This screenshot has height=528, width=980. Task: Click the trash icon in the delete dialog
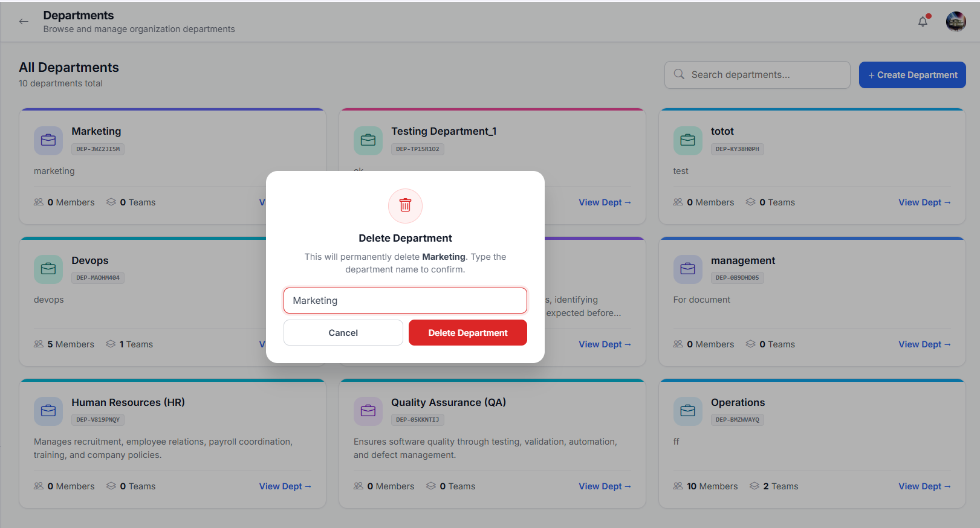pos(405,205)
